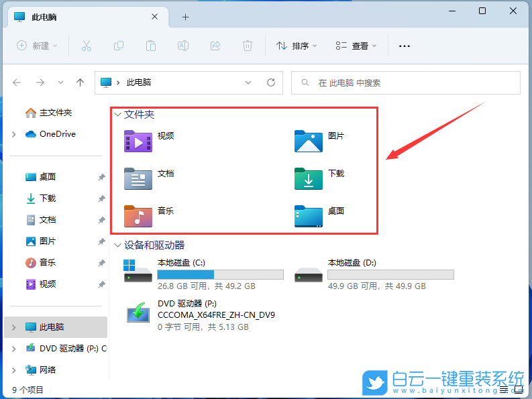Click the pin icon beside sidebar 音乐
Viewport: 532px width, 399px height.
coord(101,263)
